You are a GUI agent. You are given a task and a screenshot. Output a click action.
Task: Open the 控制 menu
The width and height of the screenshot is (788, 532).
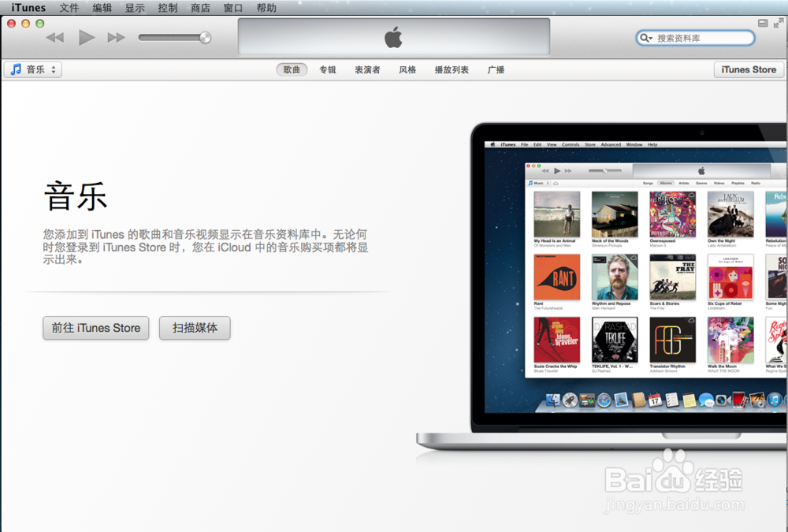pos(167,8)
